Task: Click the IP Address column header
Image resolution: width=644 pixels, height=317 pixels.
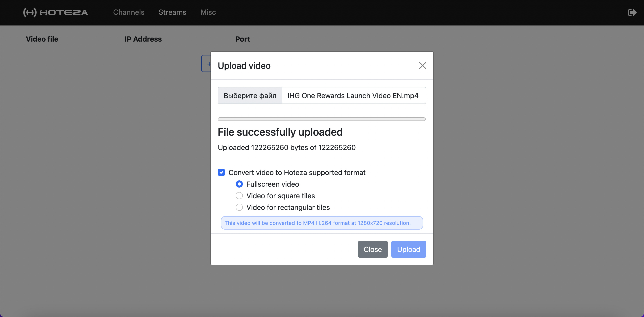Action: pos(143,39)
